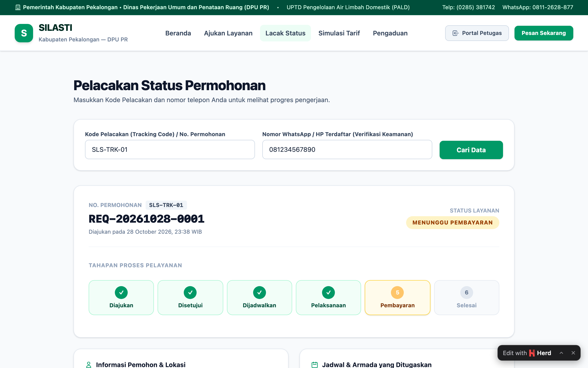Click the green SILASTI "S" logo

(24, 33)
